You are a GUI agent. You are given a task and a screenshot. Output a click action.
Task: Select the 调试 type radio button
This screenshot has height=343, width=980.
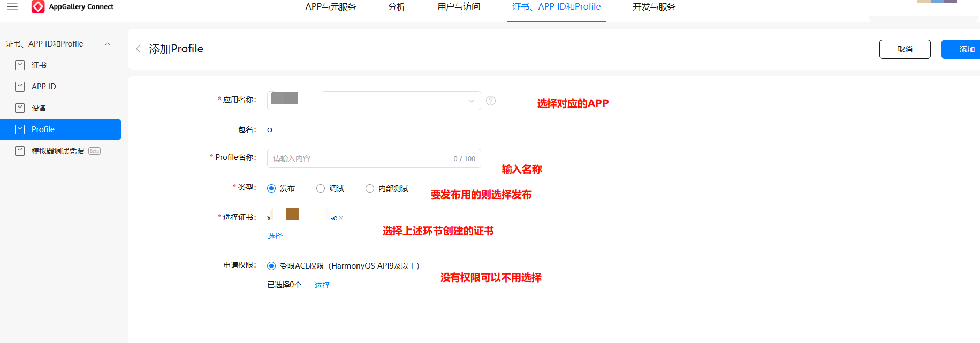tap(321, 188)
